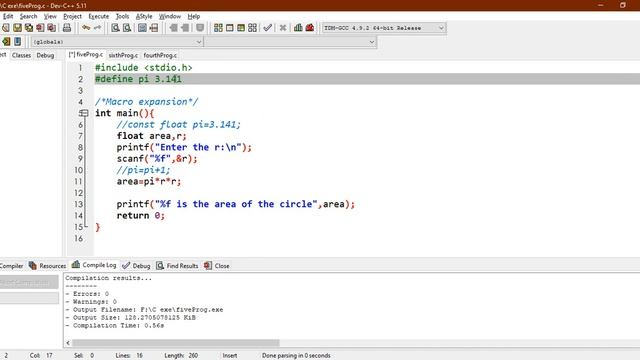Click the green arrow Insert icon
Screen dimensions: 640x360
[6, 42]
